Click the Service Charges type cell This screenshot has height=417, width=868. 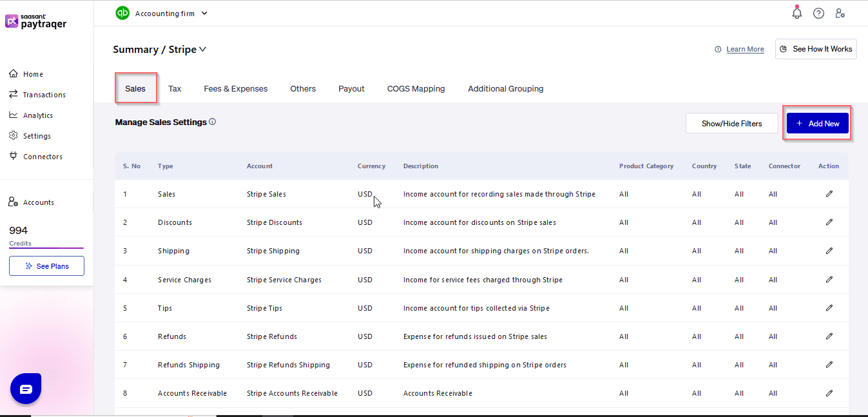pos(184,280)
